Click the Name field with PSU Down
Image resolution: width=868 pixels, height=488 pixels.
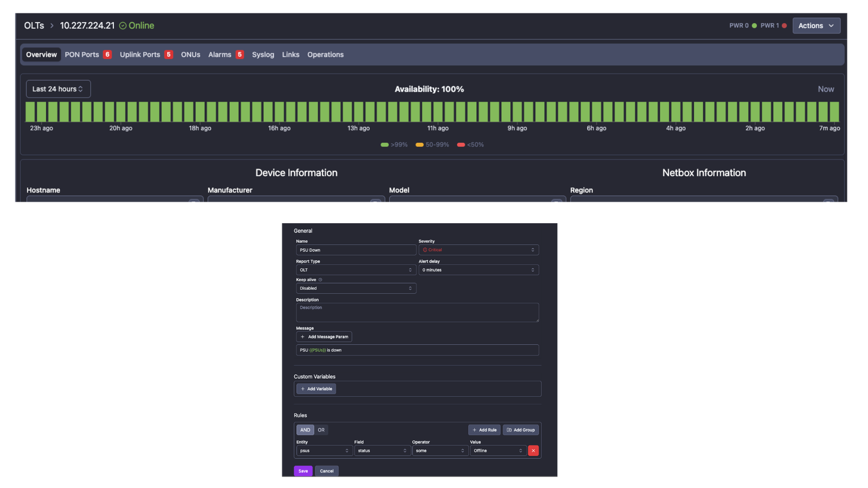pos(356,250)
